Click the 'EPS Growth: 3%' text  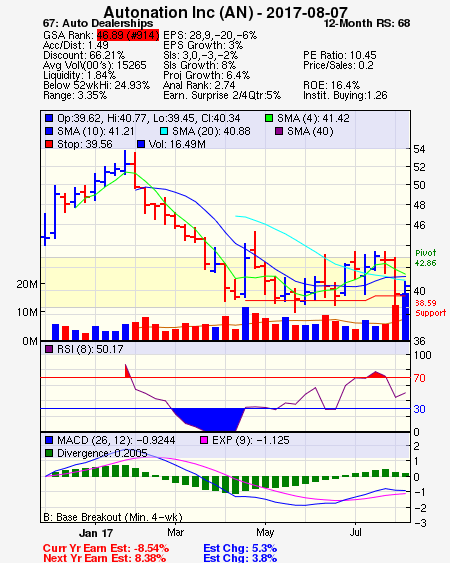pyautogui.click(x=203, y=45)
